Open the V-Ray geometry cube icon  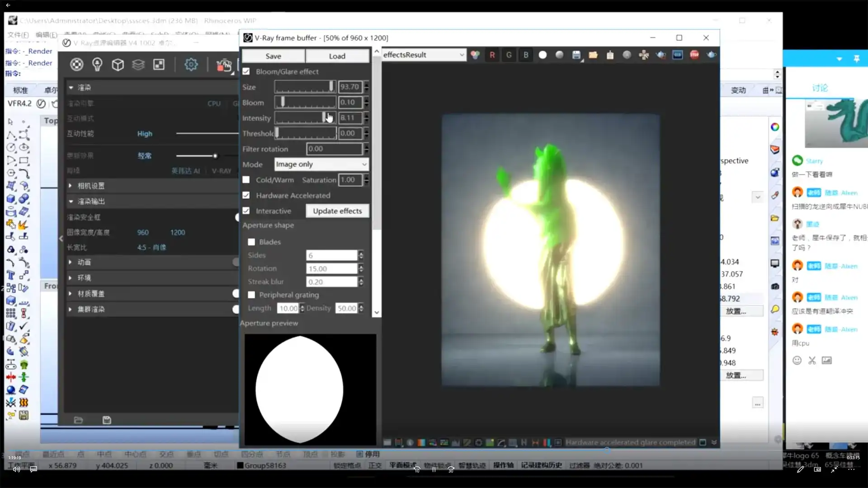[x=118, y=65]
